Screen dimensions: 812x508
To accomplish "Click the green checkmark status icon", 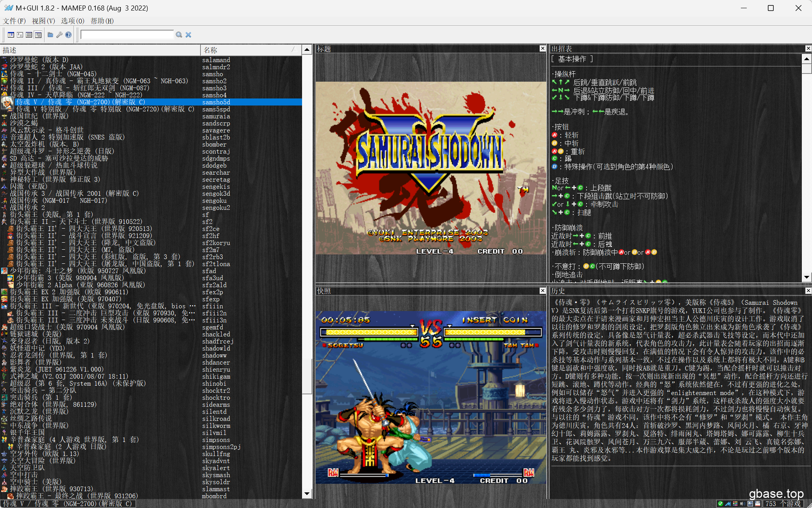I will (x=720, y=504).
